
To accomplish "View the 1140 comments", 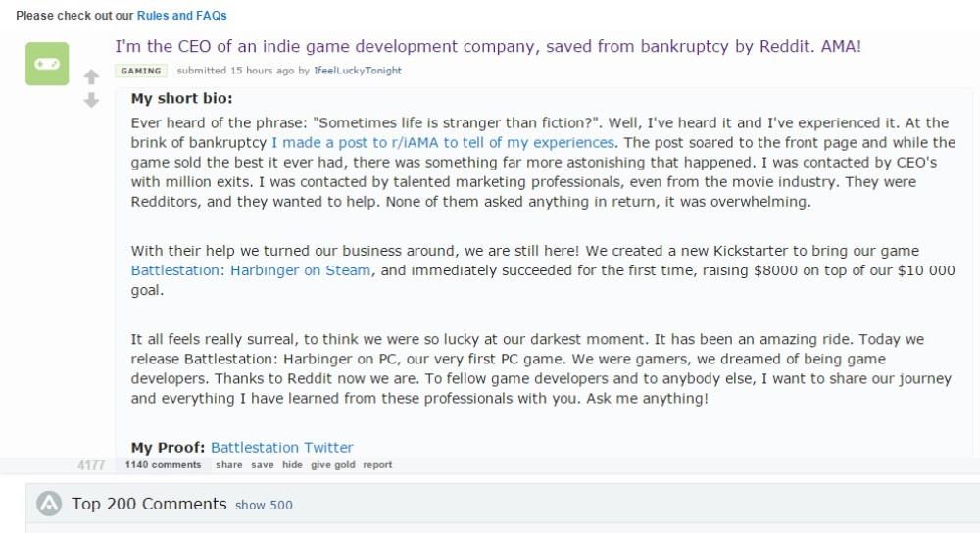I will (x=163, y=464).
